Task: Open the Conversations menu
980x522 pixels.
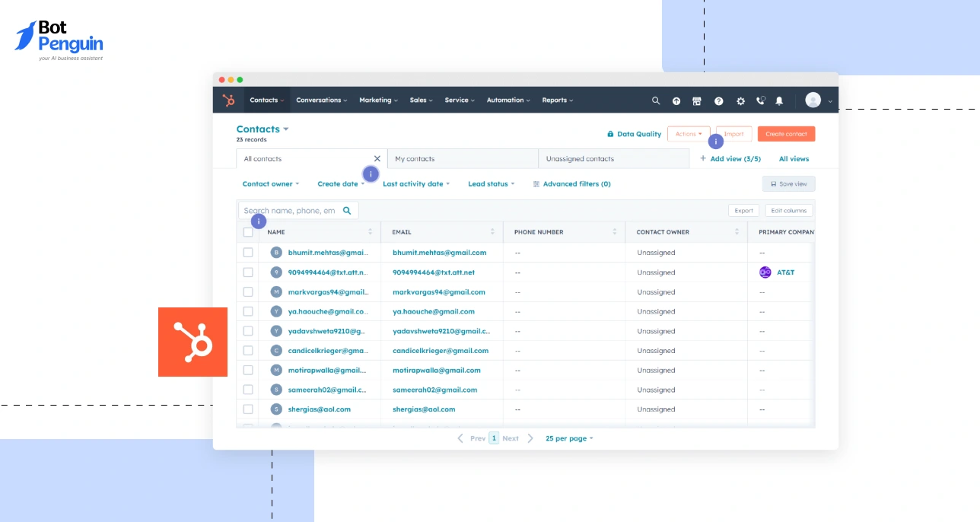Action: [320, 100]
